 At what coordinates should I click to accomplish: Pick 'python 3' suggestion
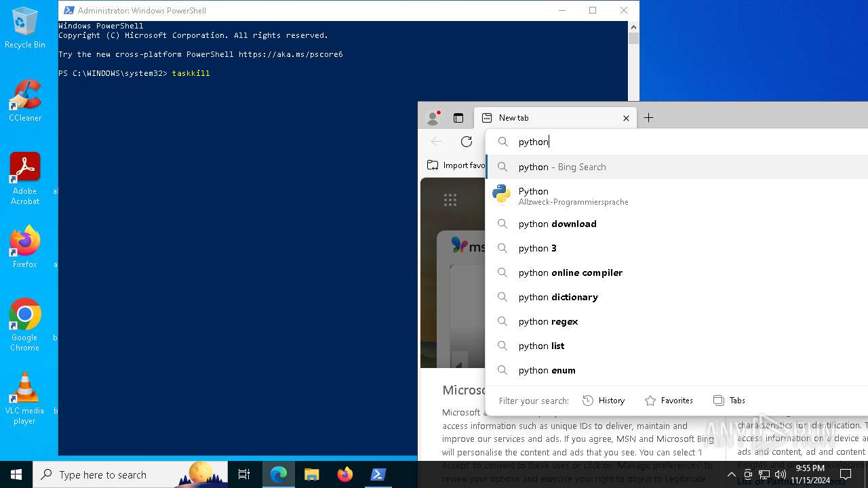coord(677,248)
